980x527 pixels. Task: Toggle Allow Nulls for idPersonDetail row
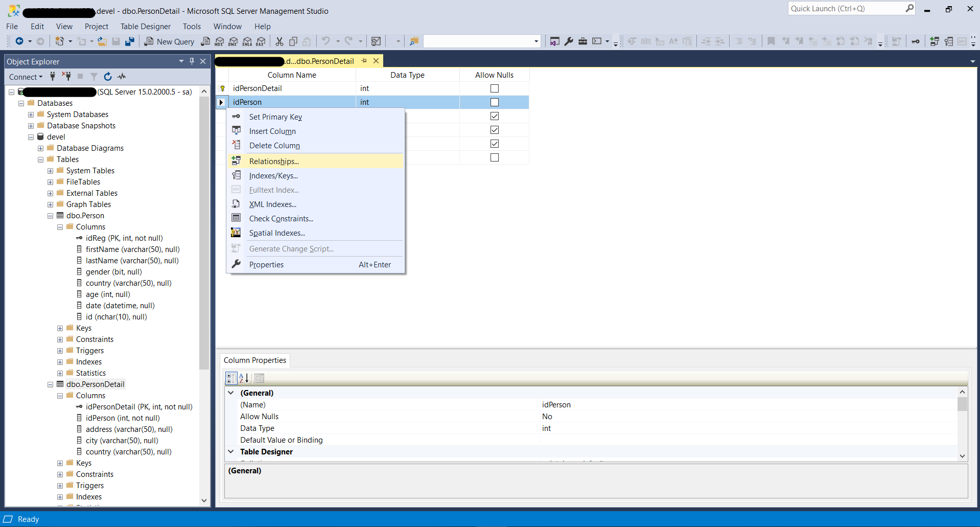[x=494, y=88]
